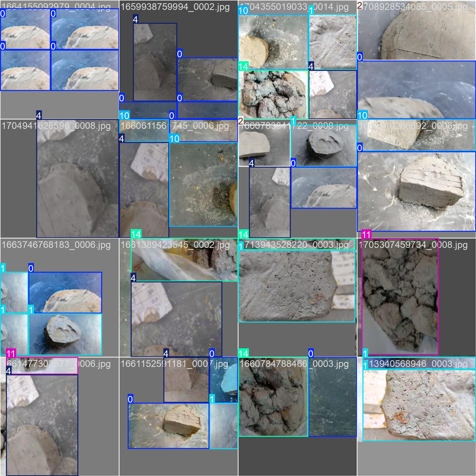The image size is (476, 476).
Task: Select the magenta-boxed class 11 cracked clay crop
Action: 400,297
